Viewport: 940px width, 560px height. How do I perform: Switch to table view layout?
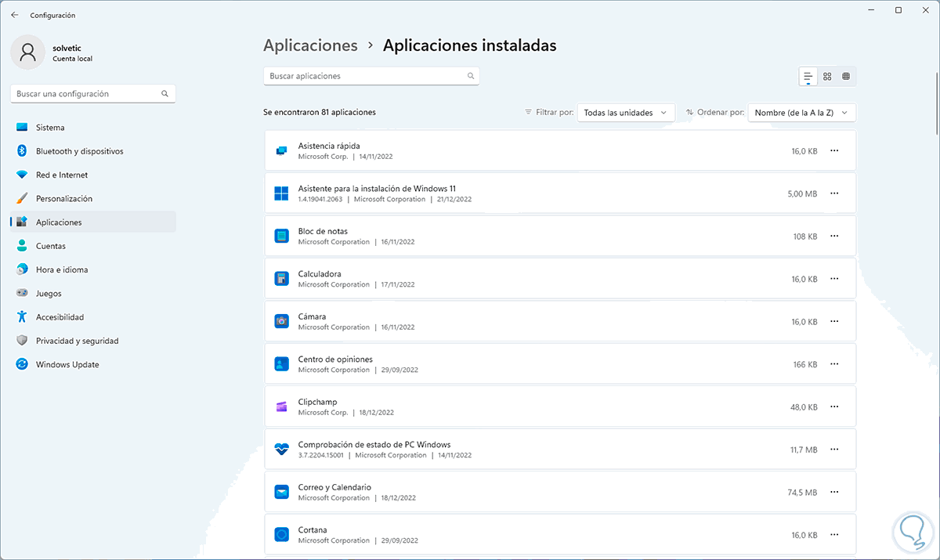pyautogui.click(x=846, y=76)
